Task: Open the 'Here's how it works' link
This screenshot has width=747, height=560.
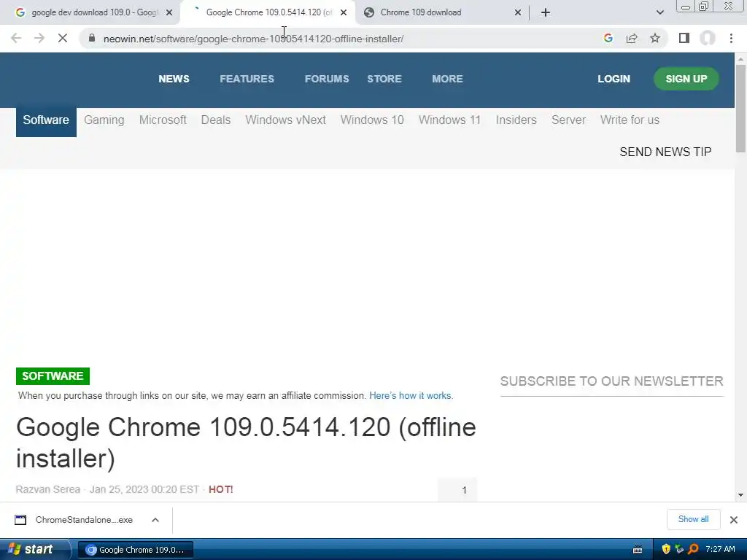Action: point(411,396)
